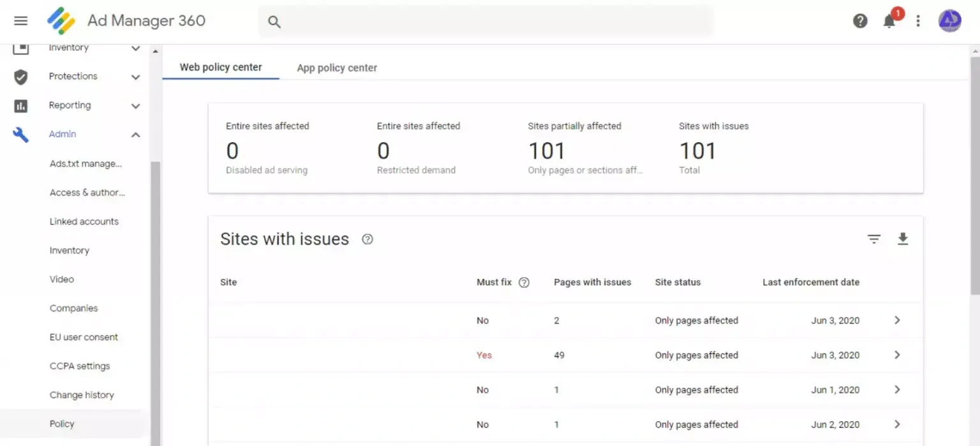Download the Sites with issues report
Viewport: 980px width, 446px height.
[902, 239]
